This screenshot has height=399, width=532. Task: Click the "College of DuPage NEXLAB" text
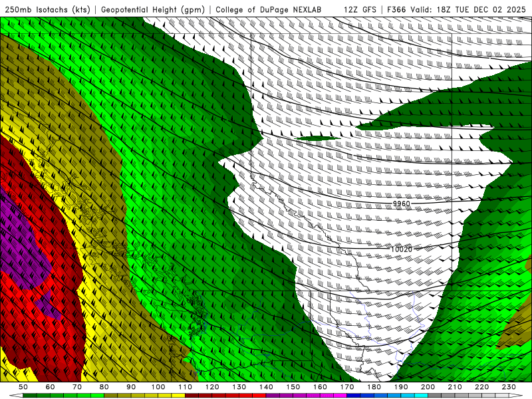pos(269,10)
